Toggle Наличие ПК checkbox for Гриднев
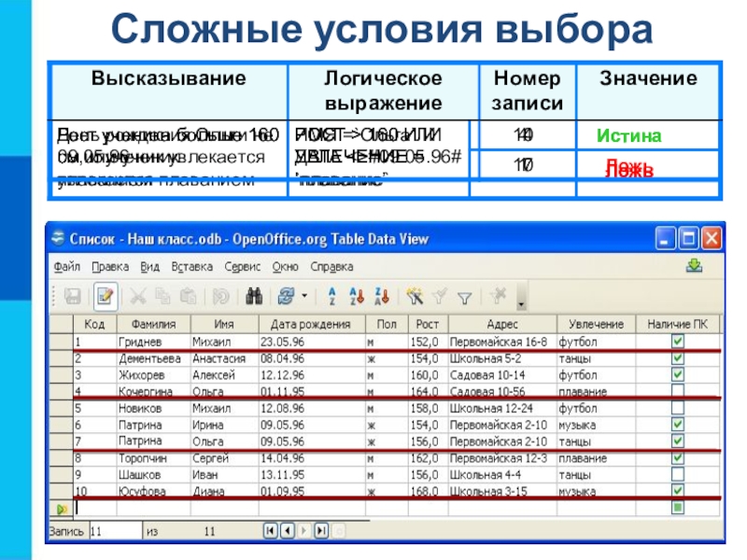The width and height of the screenshot is (747, 560). (678, 342)
